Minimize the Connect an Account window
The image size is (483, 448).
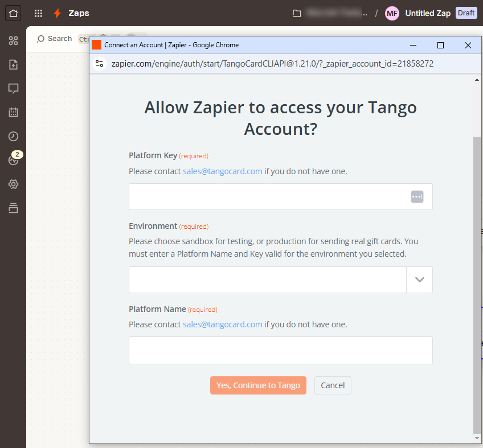coord(413,46)
